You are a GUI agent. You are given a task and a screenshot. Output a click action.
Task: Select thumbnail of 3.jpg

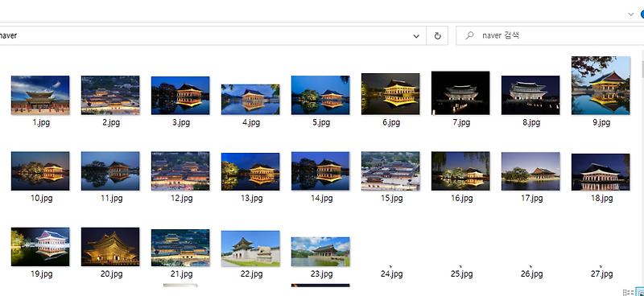[x=180, y=95]
